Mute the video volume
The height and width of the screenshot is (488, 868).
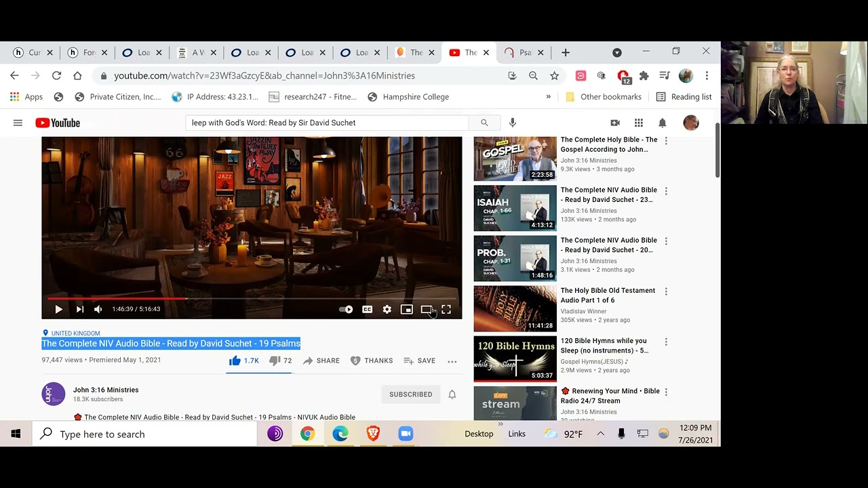(x=98, y=309)
